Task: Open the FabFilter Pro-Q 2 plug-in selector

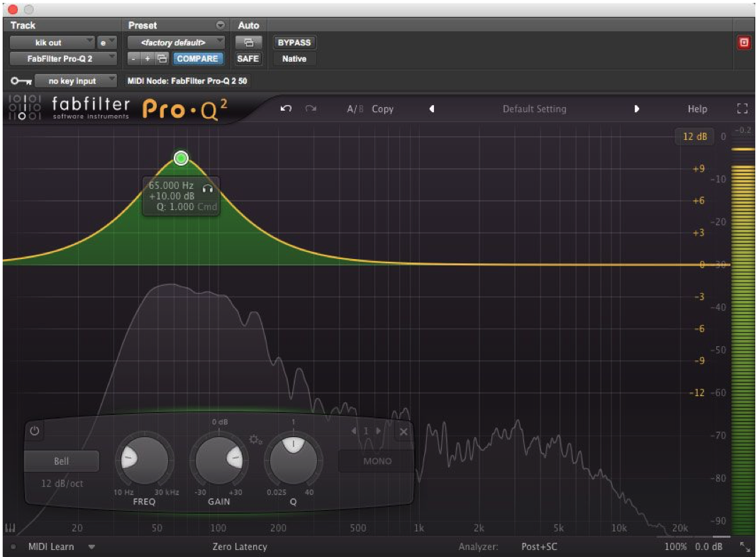Action: click(x=63, y=58)
